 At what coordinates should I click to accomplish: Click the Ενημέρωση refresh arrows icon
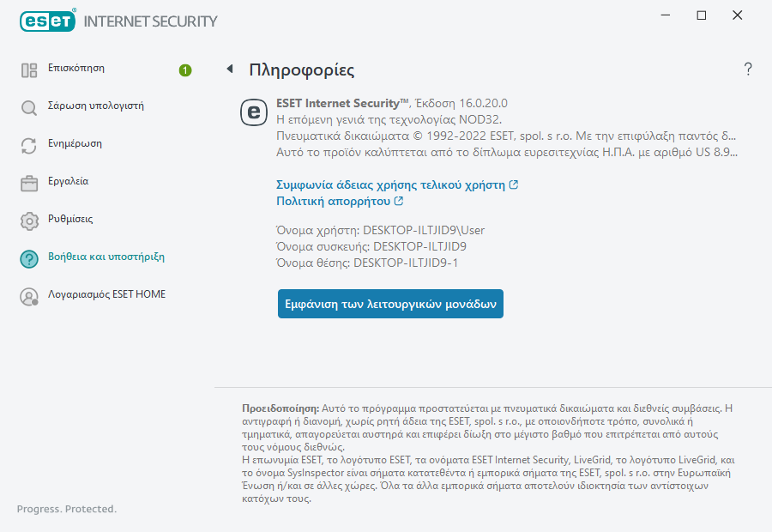click(x=29, y=146)
